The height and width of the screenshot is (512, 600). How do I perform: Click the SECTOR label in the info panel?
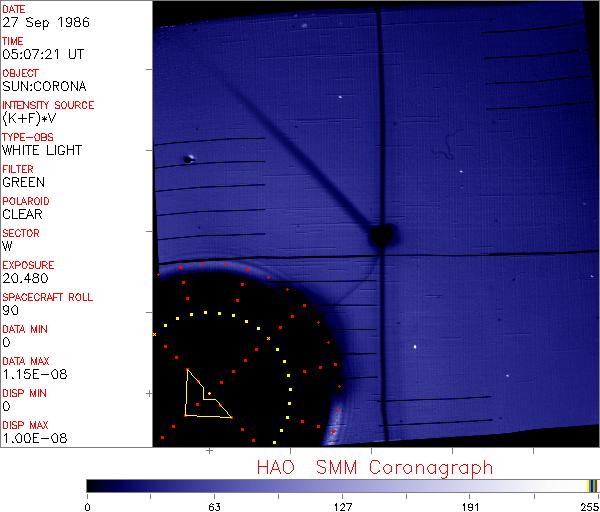[x=20, y=233]
